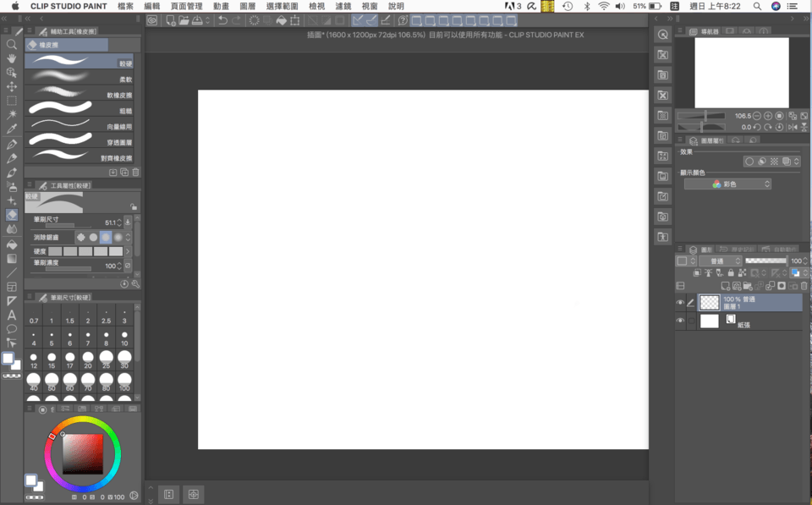Open the 普通 blending mode dropdown
This screenshot has width=812, height=505.
point(720,261)
